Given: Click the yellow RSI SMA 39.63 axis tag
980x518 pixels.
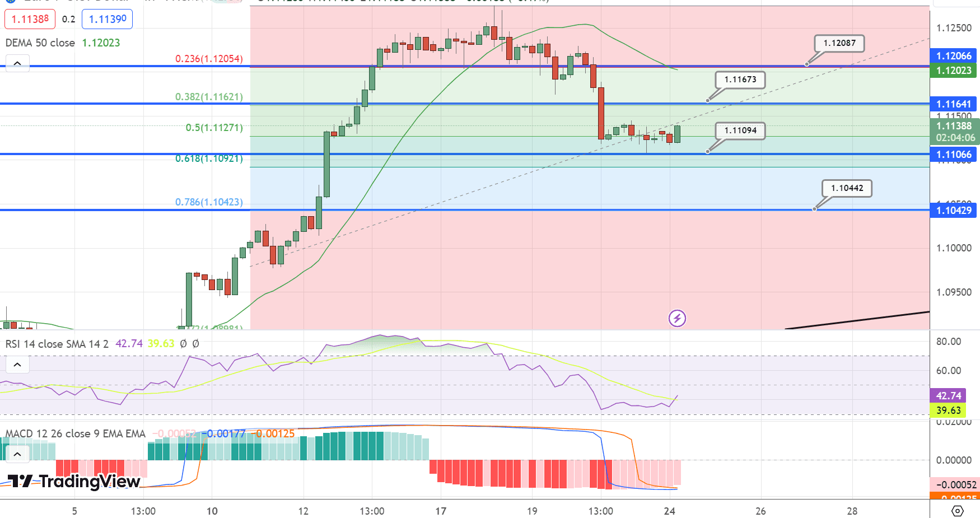Looking at the screenshot, I should (x=948, y=410).
